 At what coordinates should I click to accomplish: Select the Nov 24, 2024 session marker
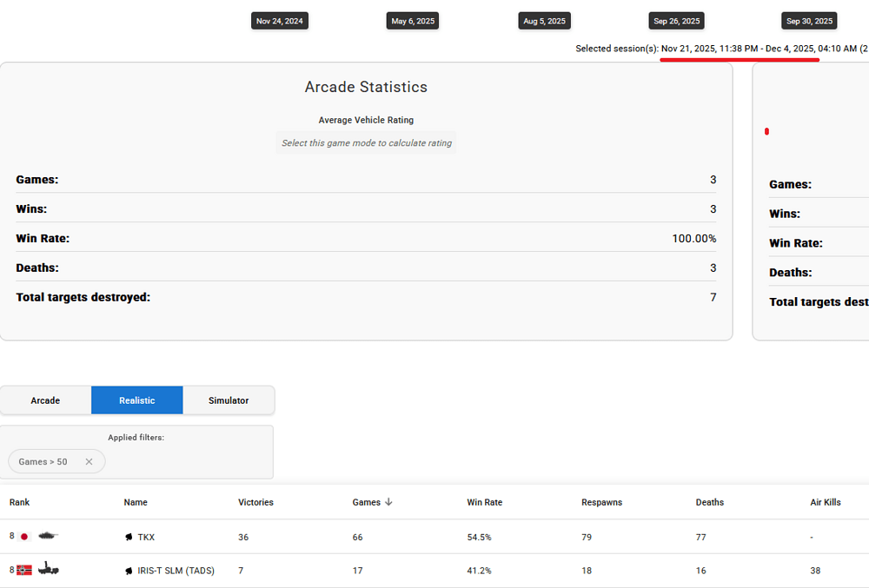tap(280, 21)
